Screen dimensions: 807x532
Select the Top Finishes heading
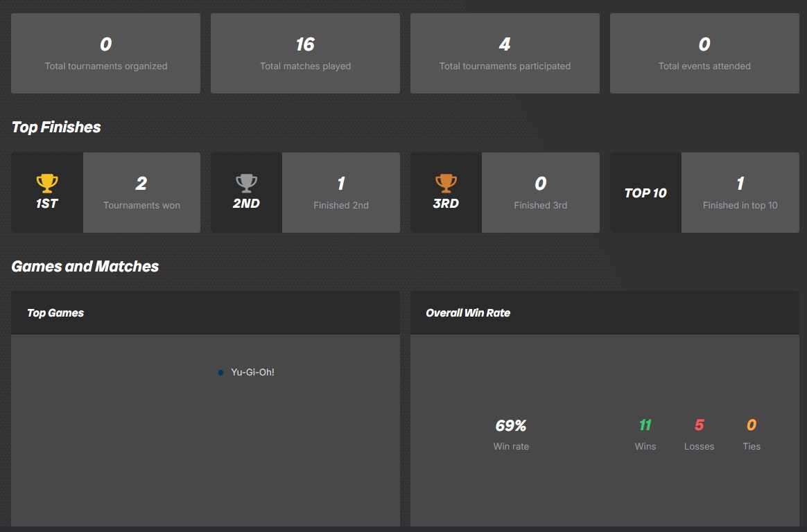coord(56,127)
